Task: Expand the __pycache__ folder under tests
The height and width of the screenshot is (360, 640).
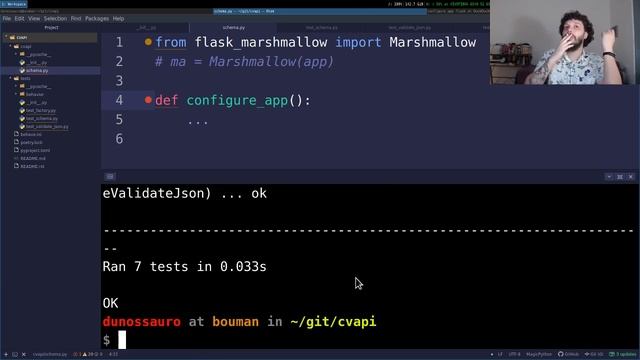Action: point(16,86)
